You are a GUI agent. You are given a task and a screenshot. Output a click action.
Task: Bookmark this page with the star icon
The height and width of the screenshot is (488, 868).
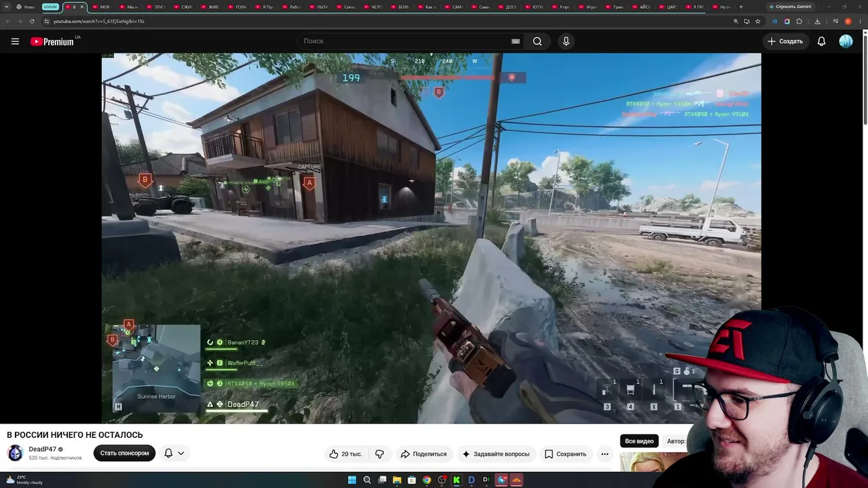point(757,21)
